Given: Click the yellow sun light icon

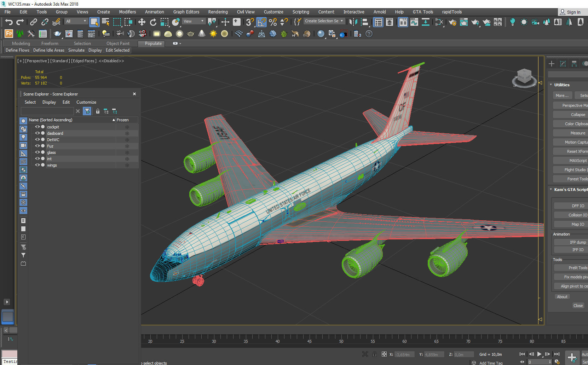Looking at the screenshot, I should coord(213,34).
